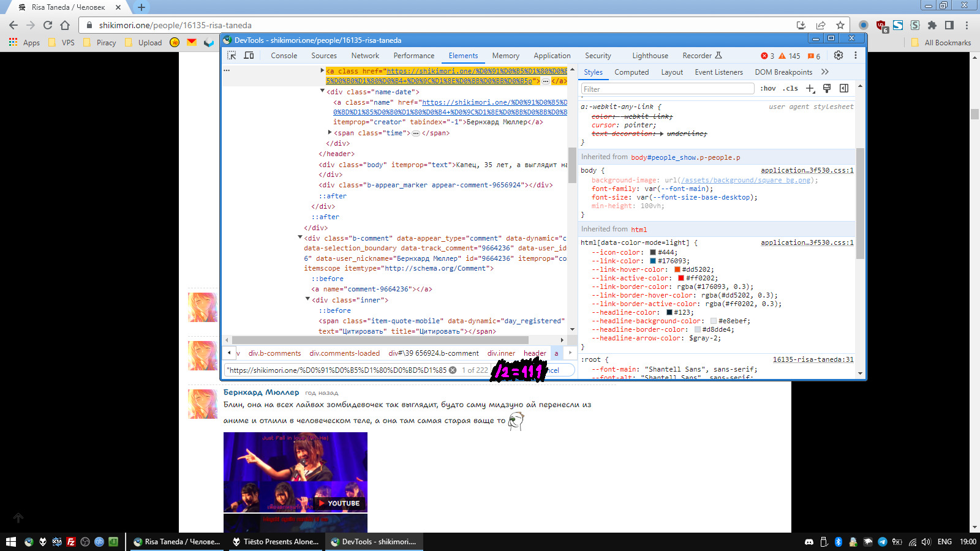980x551 pixels.
Task: Toggle the device toolbar icon
Action: click(x=249, y=55)
